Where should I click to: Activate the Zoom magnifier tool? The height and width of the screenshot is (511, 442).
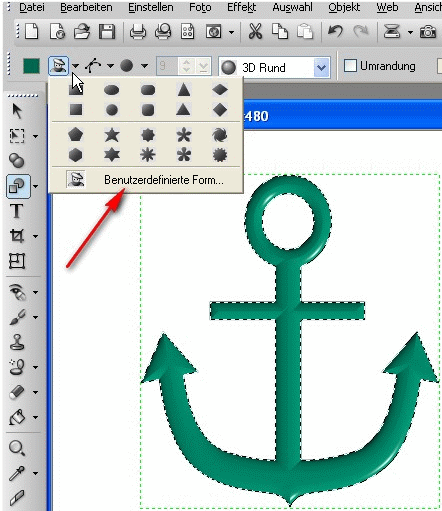(x=17, y=448)
